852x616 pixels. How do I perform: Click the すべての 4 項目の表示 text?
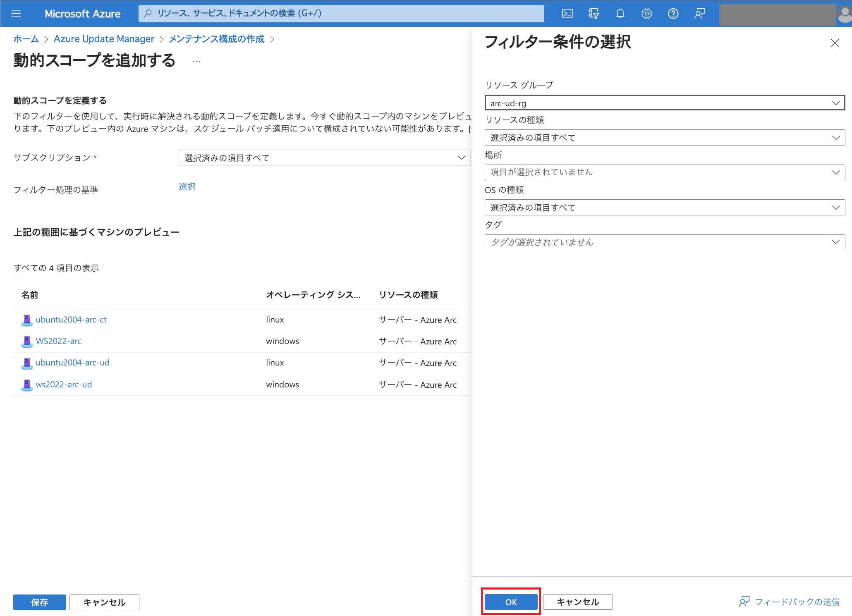[56, 268]
